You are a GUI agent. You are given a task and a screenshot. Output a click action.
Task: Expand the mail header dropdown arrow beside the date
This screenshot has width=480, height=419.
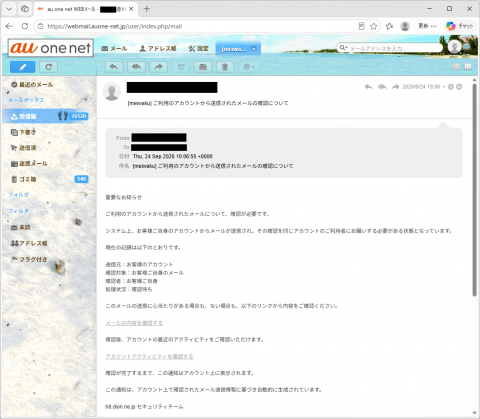pos(459,87)
